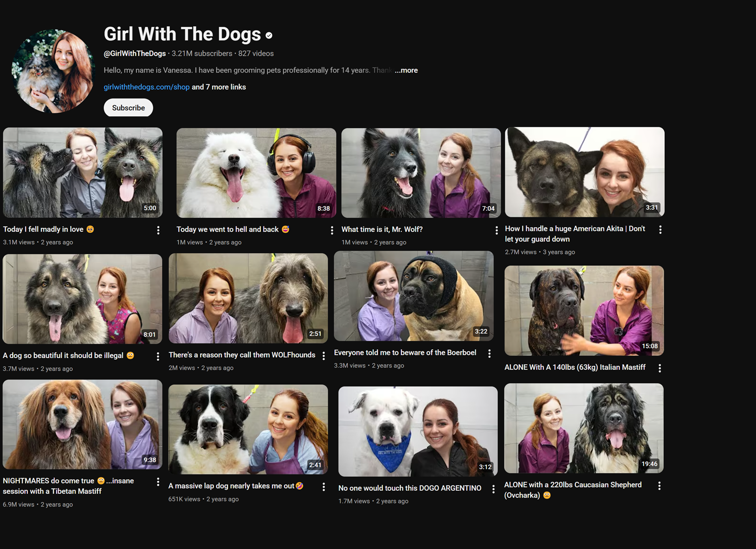Click the "3.21M subscribers" count
This screenshot has height=549, width=756.
click(x=202, y=53)
